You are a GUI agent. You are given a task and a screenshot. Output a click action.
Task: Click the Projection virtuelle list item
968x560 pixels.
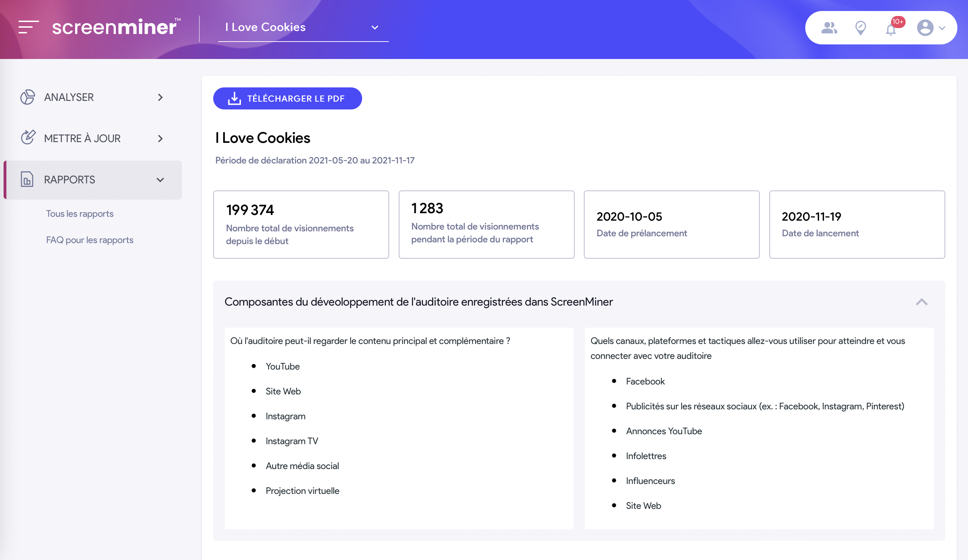(303, 491)
